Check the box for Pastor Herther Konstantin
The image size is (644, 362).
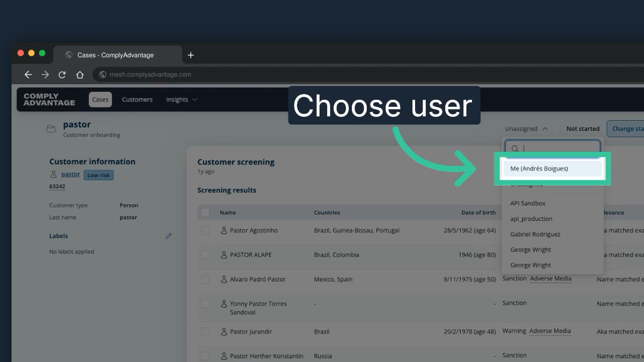205,356
